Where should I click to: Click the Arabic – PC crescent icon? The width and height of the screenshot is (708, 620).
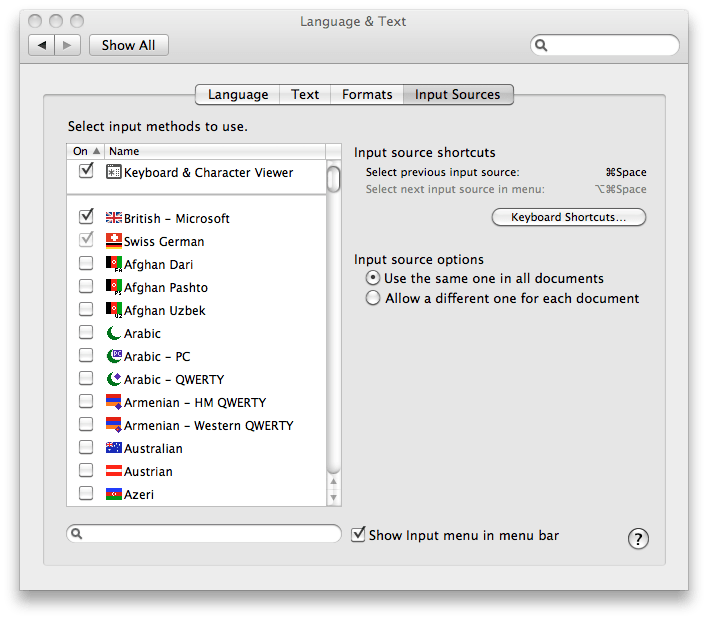point(114,356)
